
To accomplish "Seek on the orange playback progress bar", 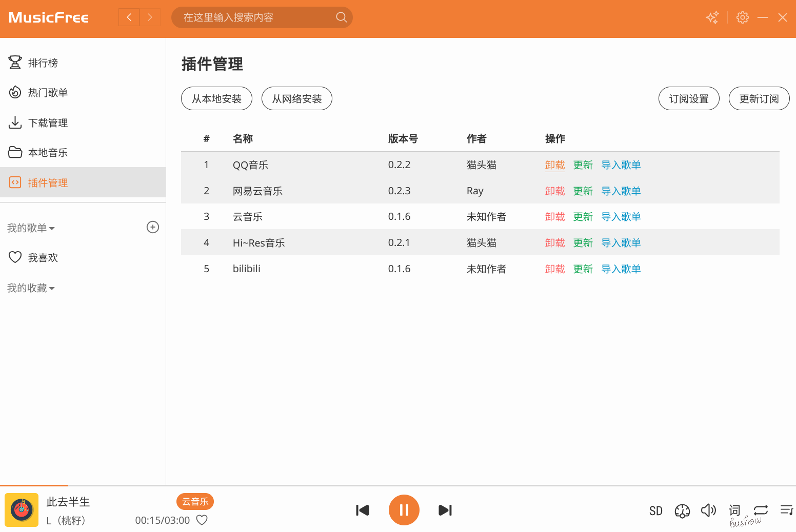I will pos(34,485).
